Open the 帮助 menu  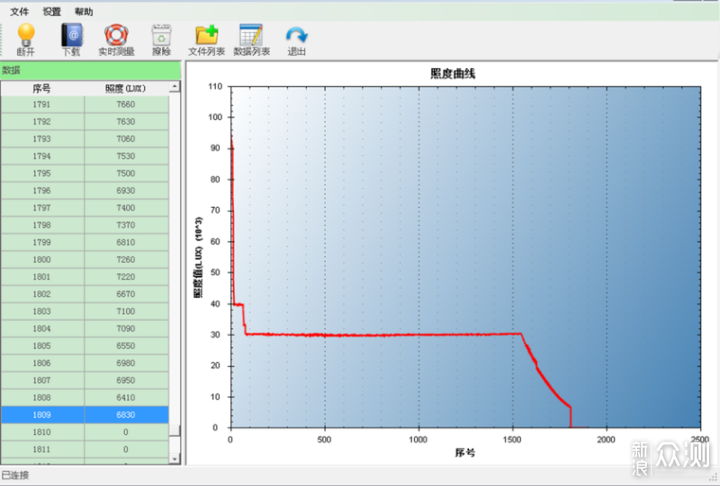pyautogui.click(x=84, y=11)
